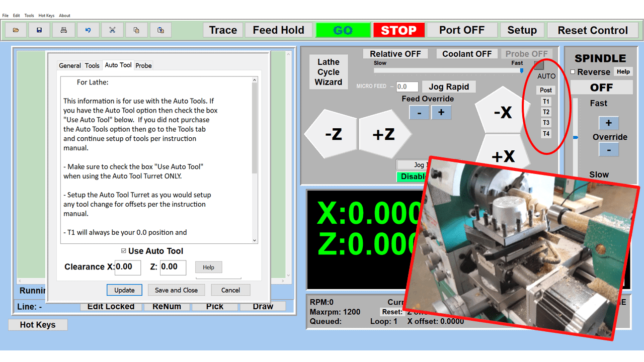Click the print icon

click(x=64, y=30)
